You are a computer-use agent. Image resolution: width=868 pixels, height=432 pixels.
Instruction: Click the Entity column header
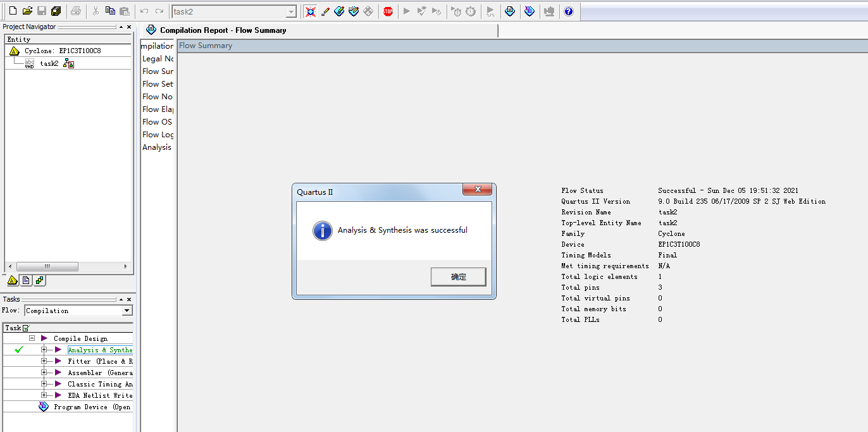(x=69, y=39)
